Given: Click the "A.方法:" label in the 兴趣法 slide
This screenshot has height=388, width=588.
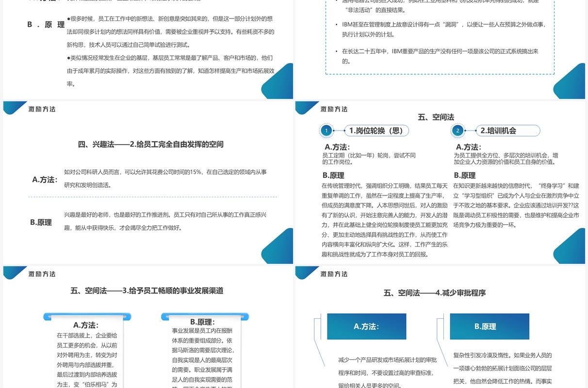Looking at the screenshot, I should 45,179.
